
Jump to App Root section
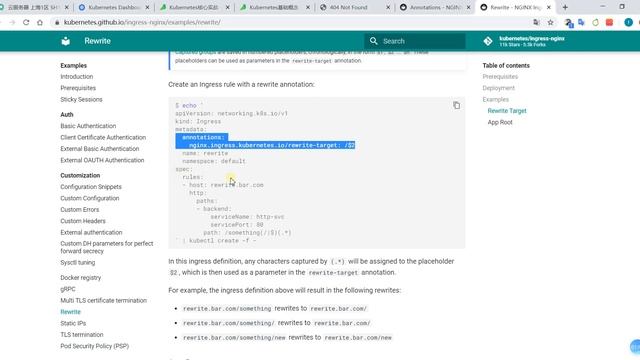pyautogui.click(x=500, y=122)
